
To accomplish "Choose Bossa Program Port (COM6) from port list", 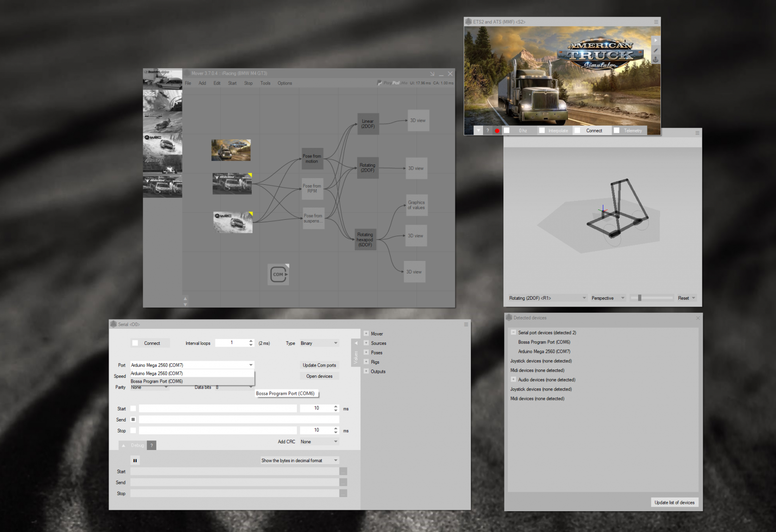I will coord(192,381).
